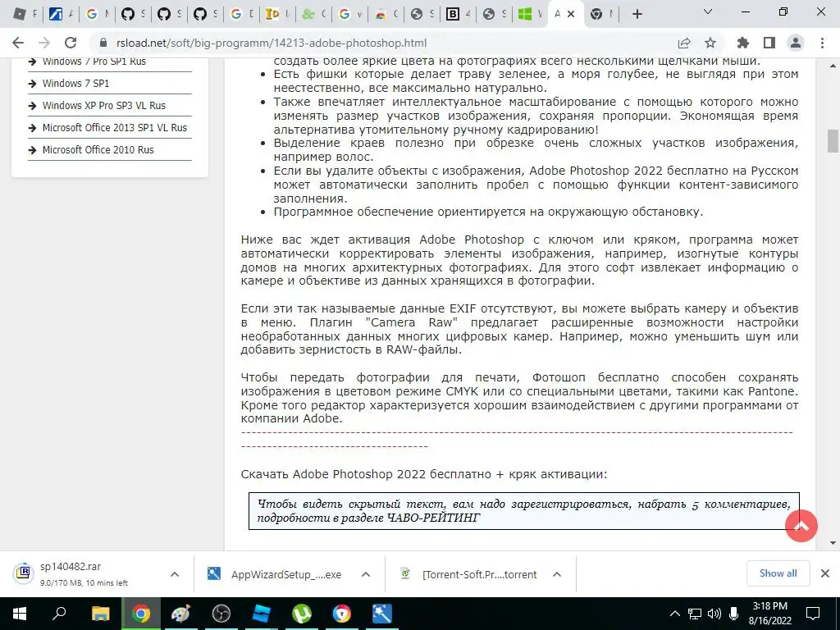This screenshot has height=630, width=840.
Task: Open a new tab with plus button
Action: 637,15
